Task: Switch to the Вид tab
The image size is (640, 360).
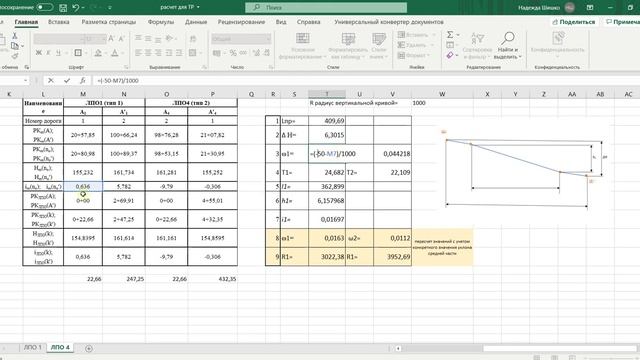Action: click(x=281, y=22)
